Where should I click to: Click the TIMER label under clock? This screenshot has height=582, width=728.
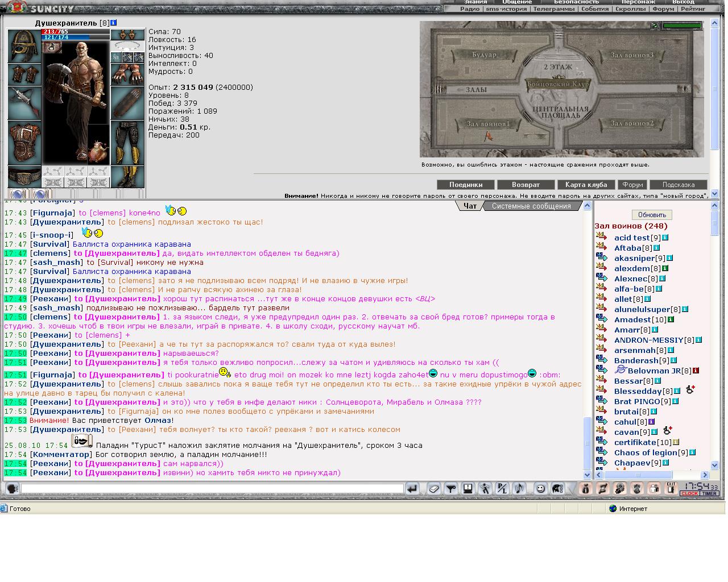709,493
